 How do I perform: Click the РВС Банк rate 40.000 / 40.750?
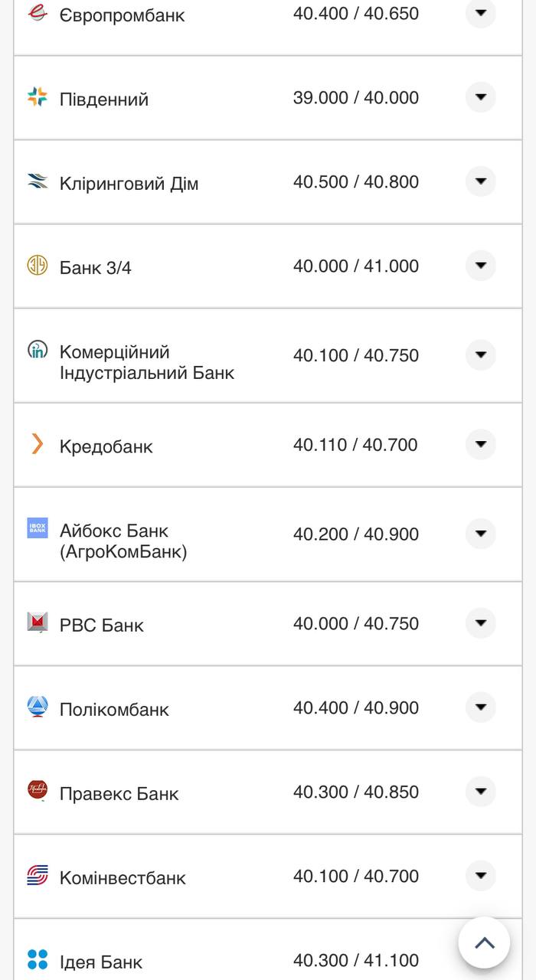(356, 624)
